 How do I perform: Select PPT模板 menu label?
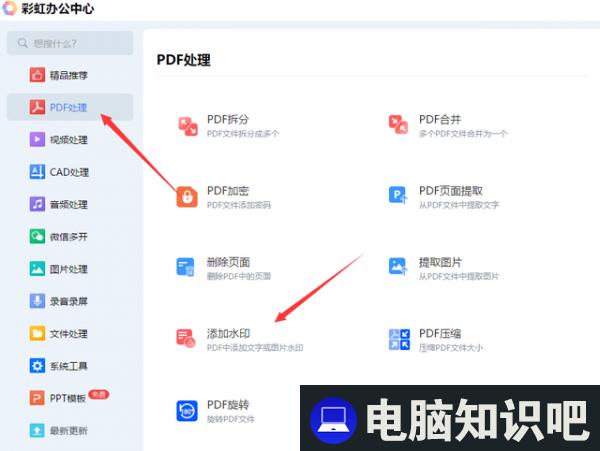click(x=68, y=398)
